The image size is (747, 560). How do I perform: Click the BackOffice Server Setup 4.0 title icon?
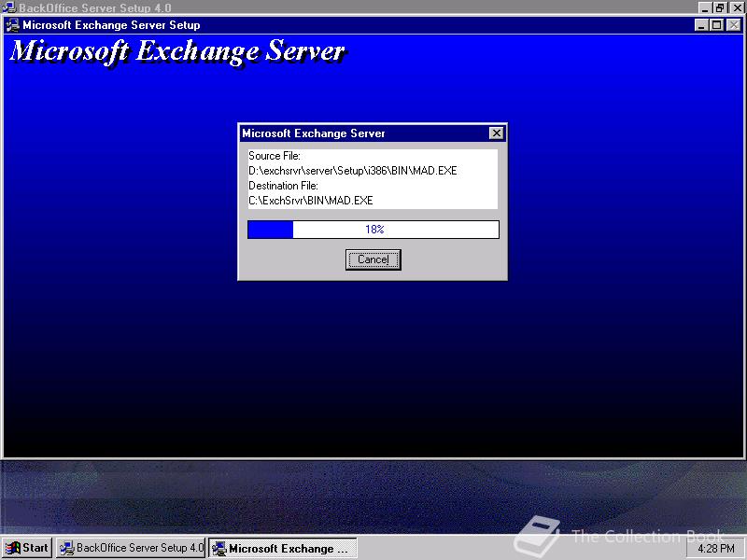(9, 7)
